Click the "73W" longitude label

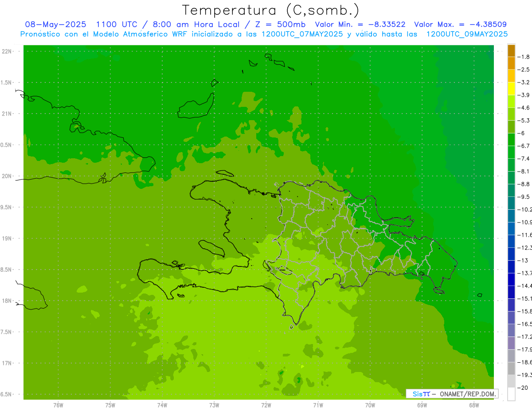click(214, 405)
